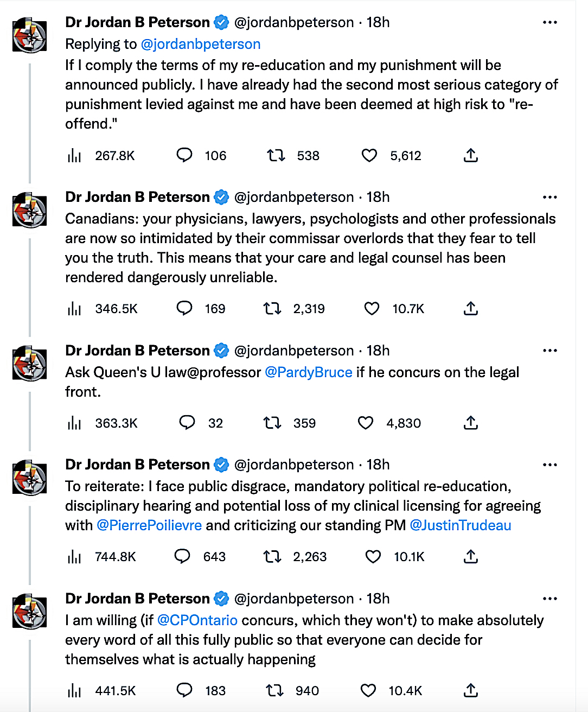
Task: Like the tweet with 5,612 likes
Action: click(x=369, y=156)
